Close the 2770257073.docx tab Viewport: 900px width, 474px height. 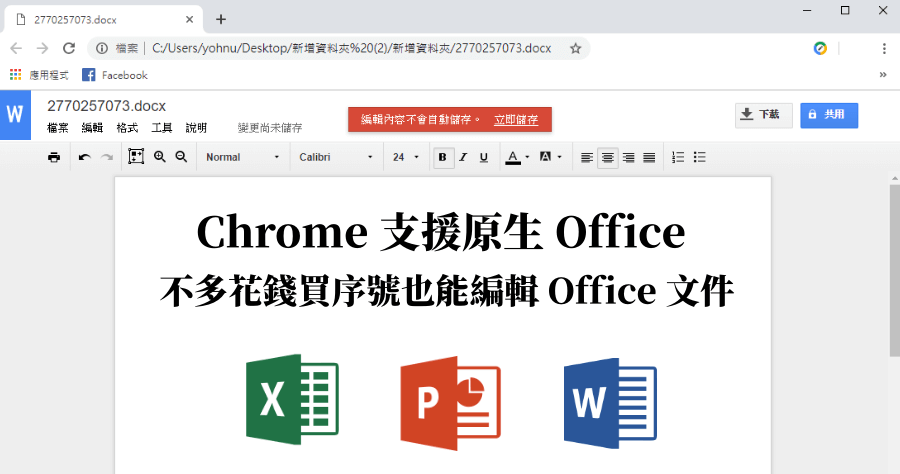coord(189,20)
